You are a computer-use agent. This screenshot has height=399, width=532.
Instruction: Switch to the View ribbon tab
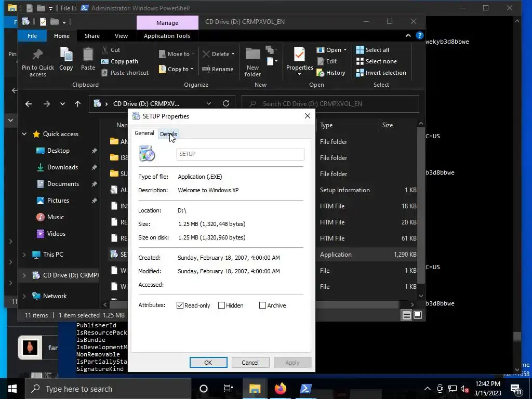[121, 36]
